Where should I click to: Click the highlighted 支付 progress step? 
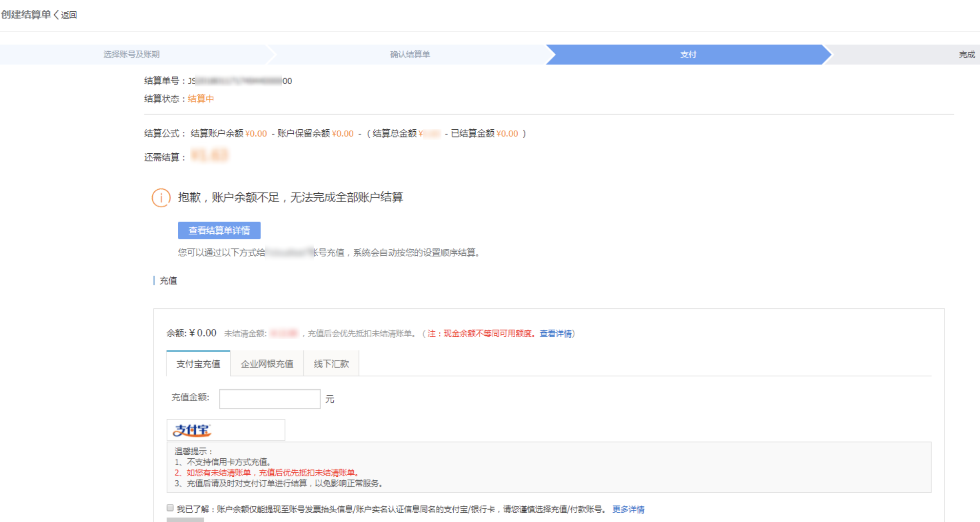[x=688, y=54]
